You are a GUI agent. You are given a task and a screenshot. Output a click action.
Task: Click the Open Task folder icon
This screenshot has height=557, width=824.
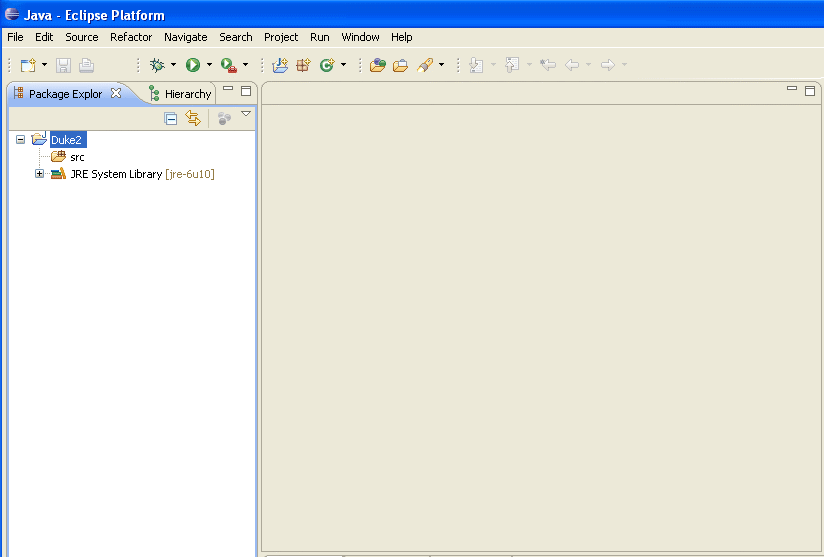(400, 65)
